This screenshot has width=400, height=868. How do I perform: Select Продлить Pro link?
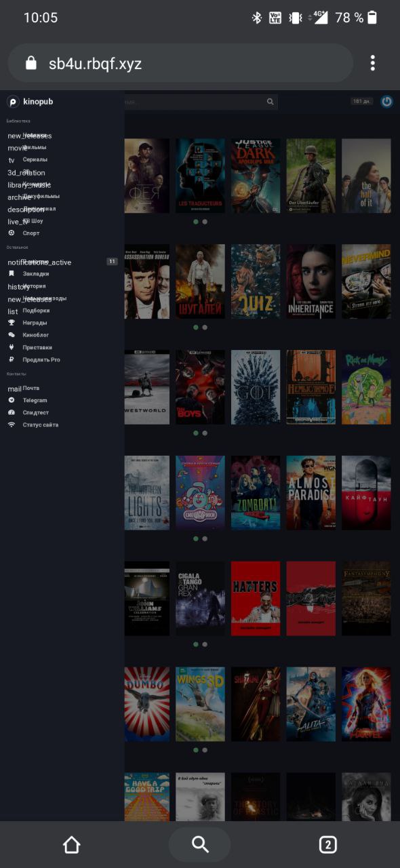[41, 359]
